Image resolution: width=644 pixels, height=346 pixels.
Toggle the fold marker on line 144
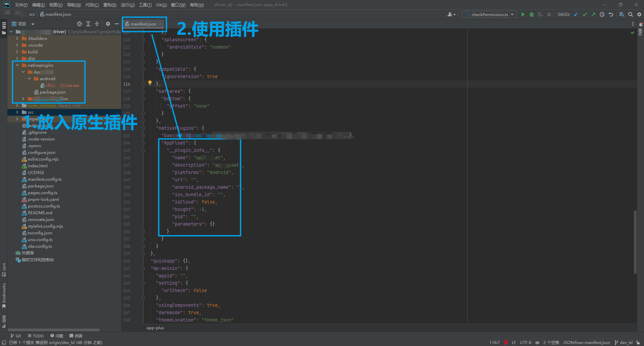143,143
